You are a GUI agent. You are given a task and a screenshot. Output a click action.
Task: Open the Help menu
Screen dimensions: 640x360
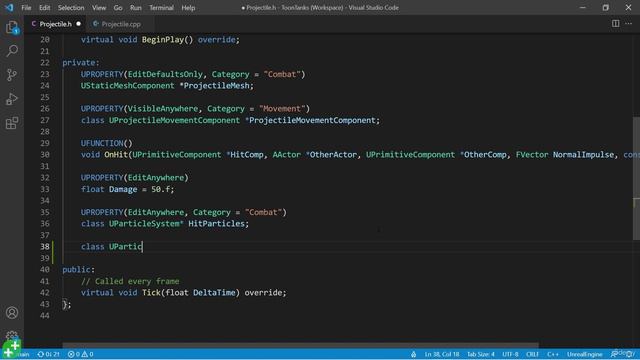pyautogui.click(x=188, y=8)
